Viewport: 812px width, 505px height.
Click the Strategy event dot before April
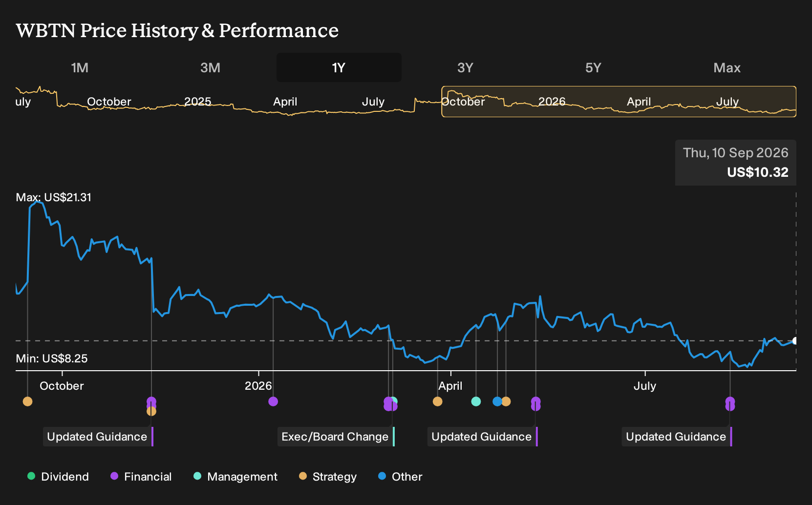tap(437, 401)
